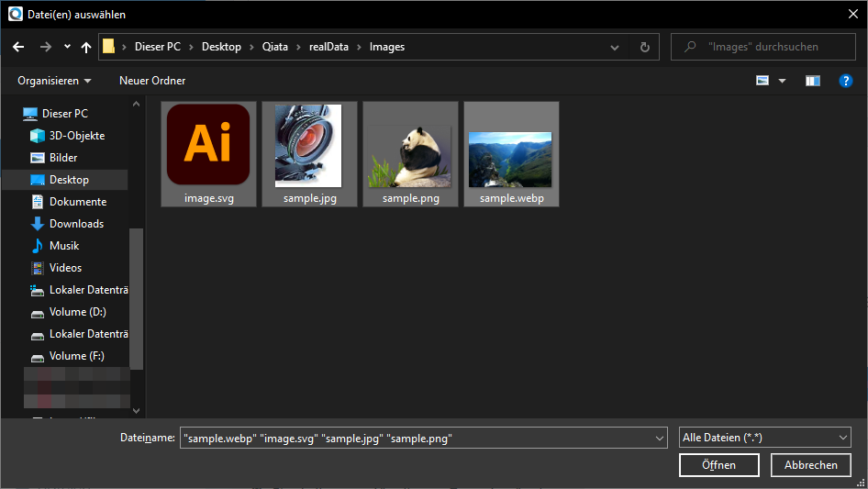Screen dimensions: 868x489
Task: Select the sample.webp landscape thumbnail
Action: 511,153
